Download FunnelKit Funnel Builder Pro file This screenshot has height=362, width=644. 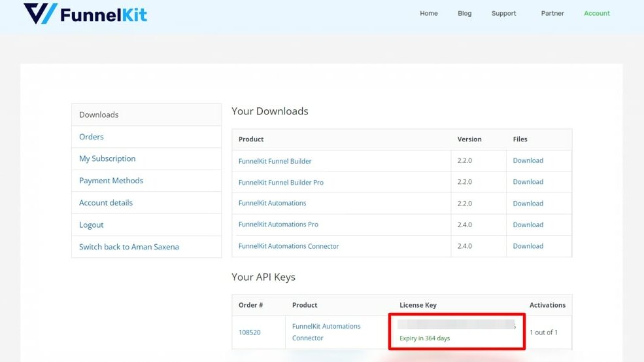[528, 182]
